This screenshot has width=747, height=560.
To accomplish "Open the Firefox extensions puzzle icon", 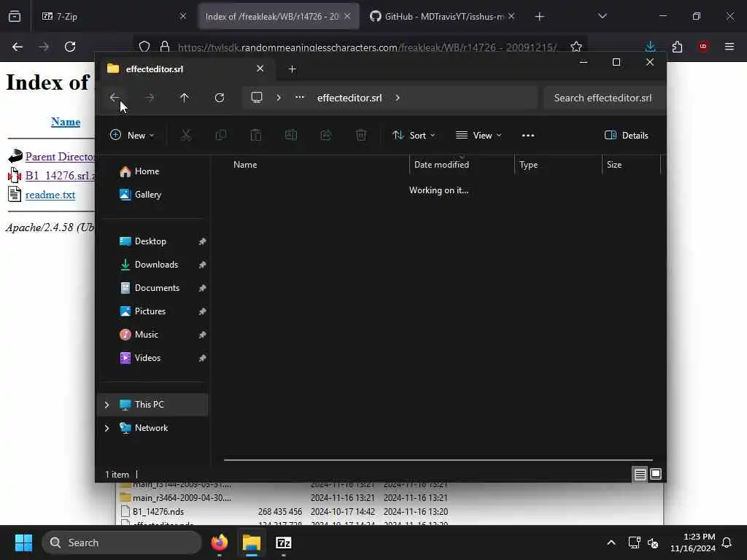I will click(x=677, y=47).
